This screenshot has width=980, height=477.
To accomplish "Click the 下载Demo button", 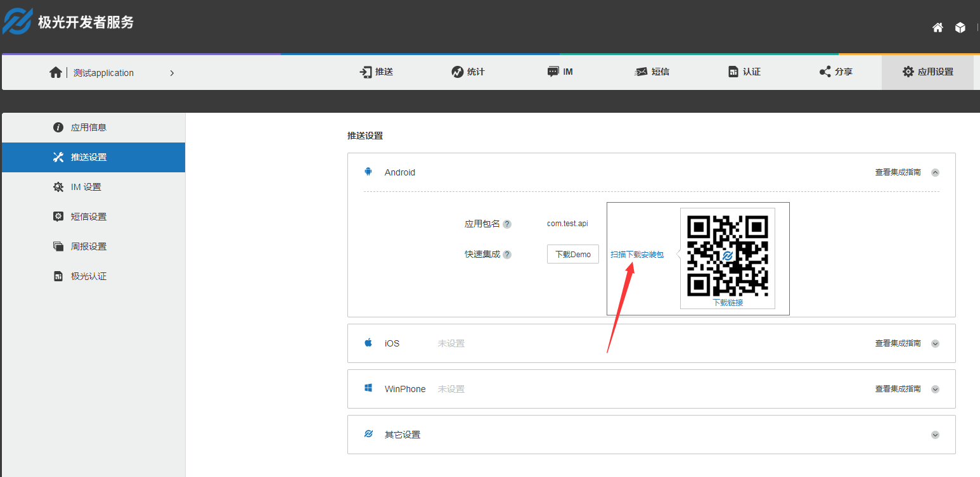I will [x=573, y=254].
